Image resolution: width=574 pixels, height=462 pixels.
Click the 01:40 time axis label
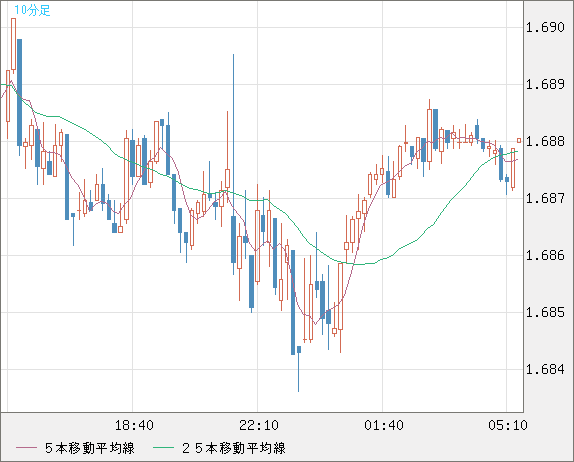pyautogui.click(x=384, y=425)
